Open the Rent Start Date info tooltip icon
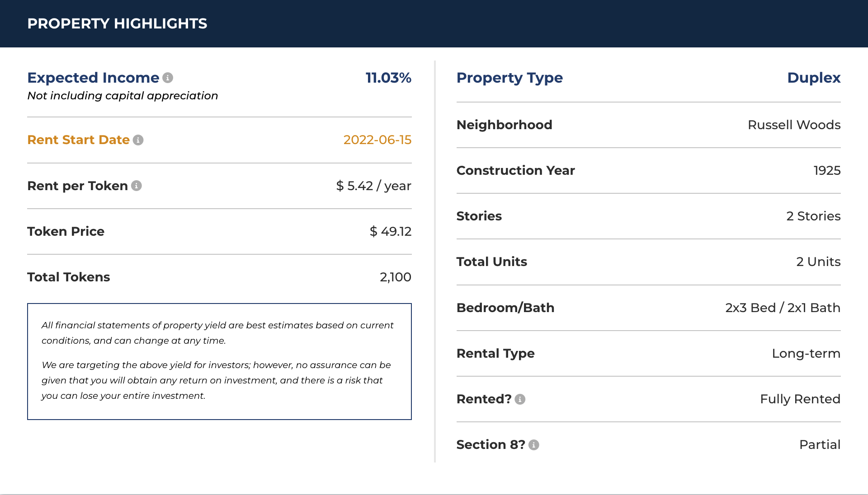The image size is (868, 495). point(138,140)
